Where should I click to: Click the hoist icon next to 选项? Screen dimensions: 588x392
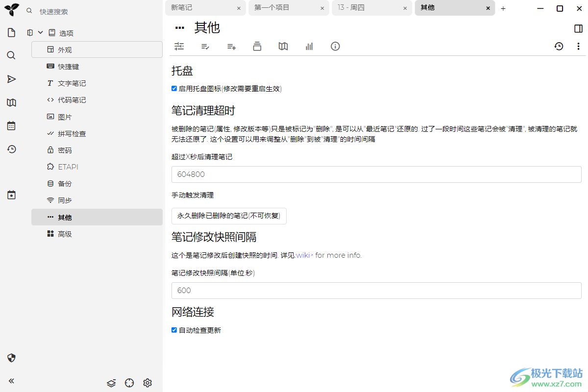point(30,33)
